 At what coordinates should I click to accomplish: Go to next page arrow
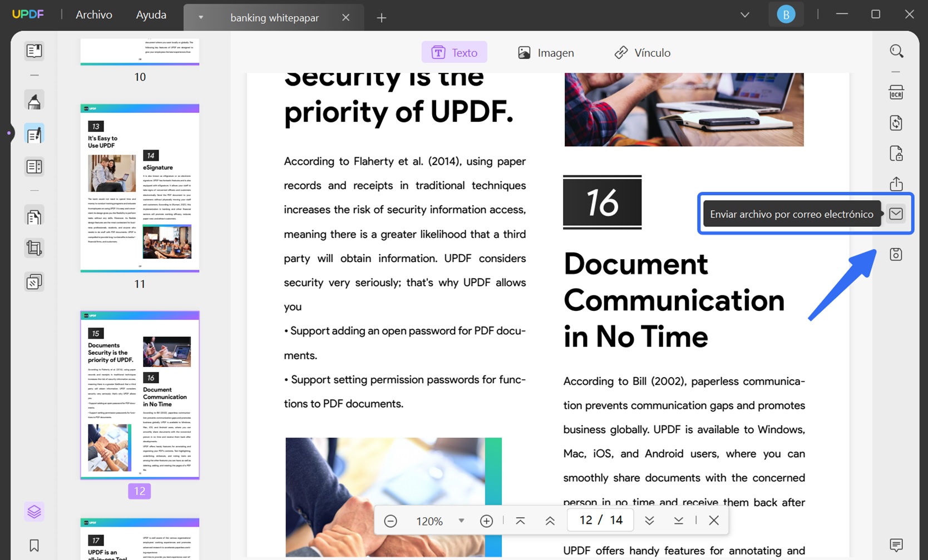[x=649, y=521]
